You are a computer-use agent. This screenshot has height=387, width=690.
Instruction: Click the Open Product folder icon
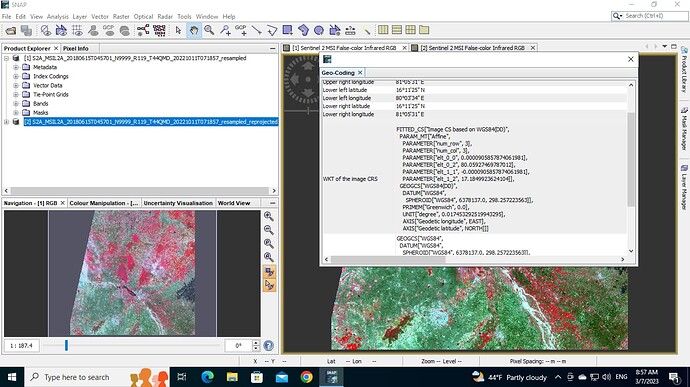click(x=11, y=30)
